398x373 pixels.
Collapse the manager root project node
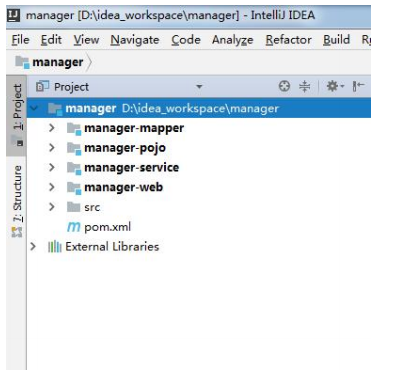pyautogui.click(x=34, y=108)
